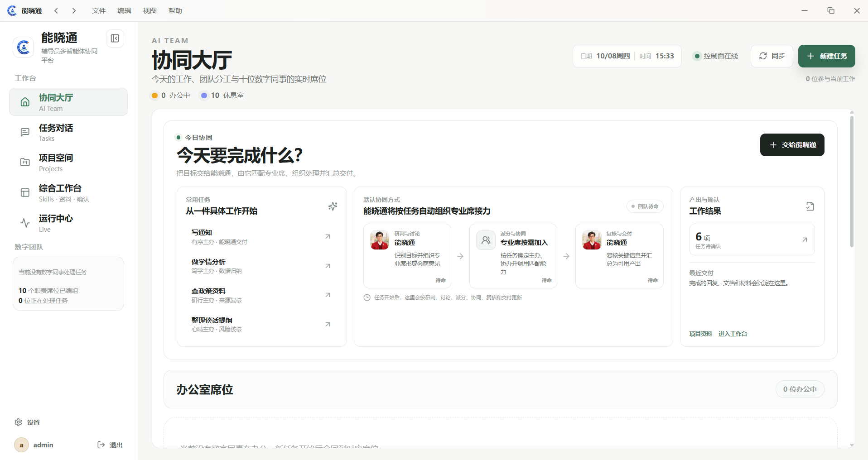Open the 6 项任务待确认 arrow
Image resolution: width=868 pixels, height=460 pixels.
(805, 240)
